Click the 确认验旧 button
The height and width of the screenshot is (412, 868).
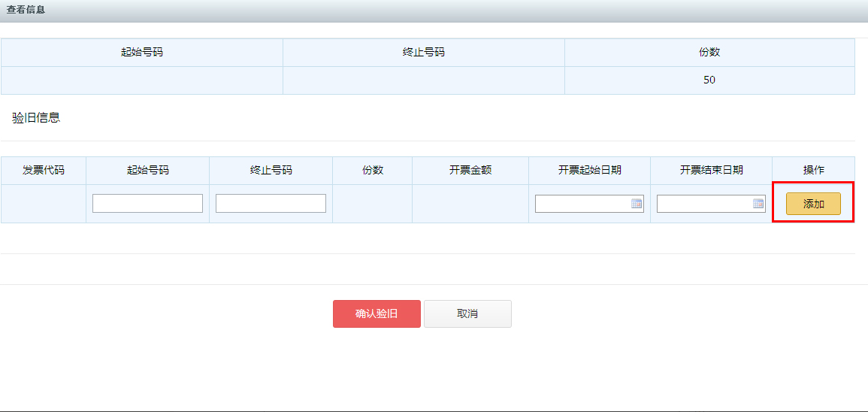(x=377, y=314)
